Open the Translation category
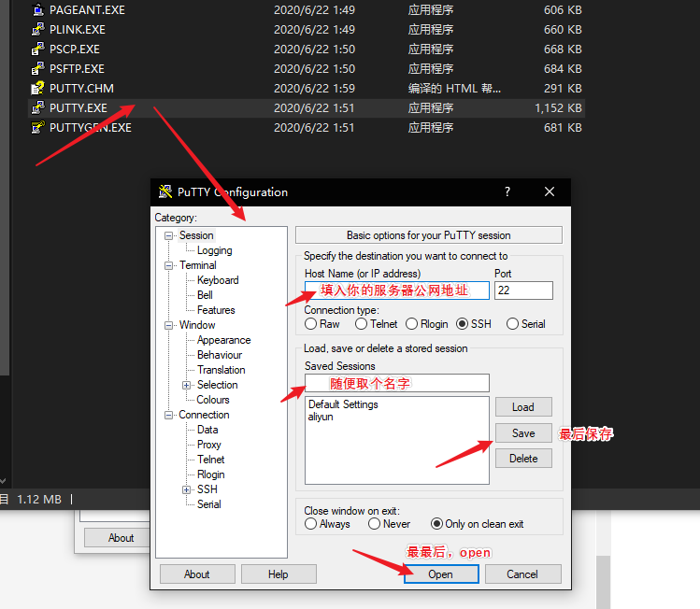This screenshot has width=700, height=609. (x=221, y=370)
